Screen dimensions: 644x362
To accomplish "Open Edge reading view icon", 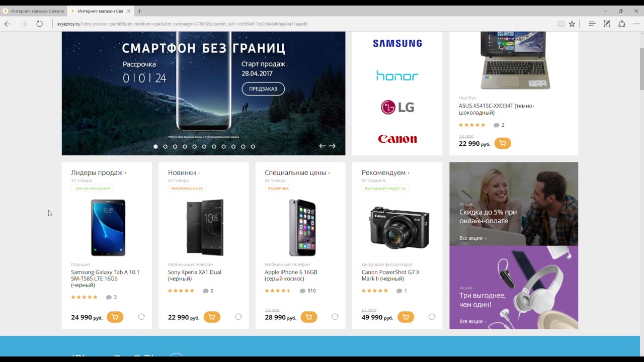I will coord(560,24).
